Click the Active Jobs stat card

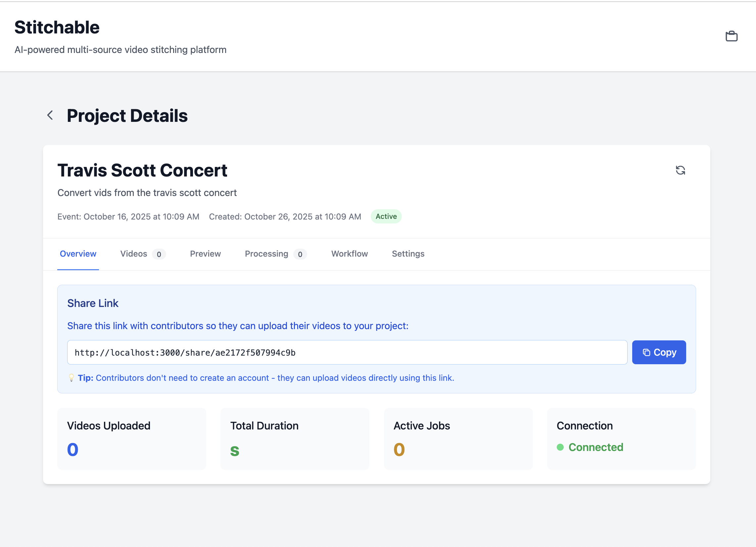pos(458,439)
